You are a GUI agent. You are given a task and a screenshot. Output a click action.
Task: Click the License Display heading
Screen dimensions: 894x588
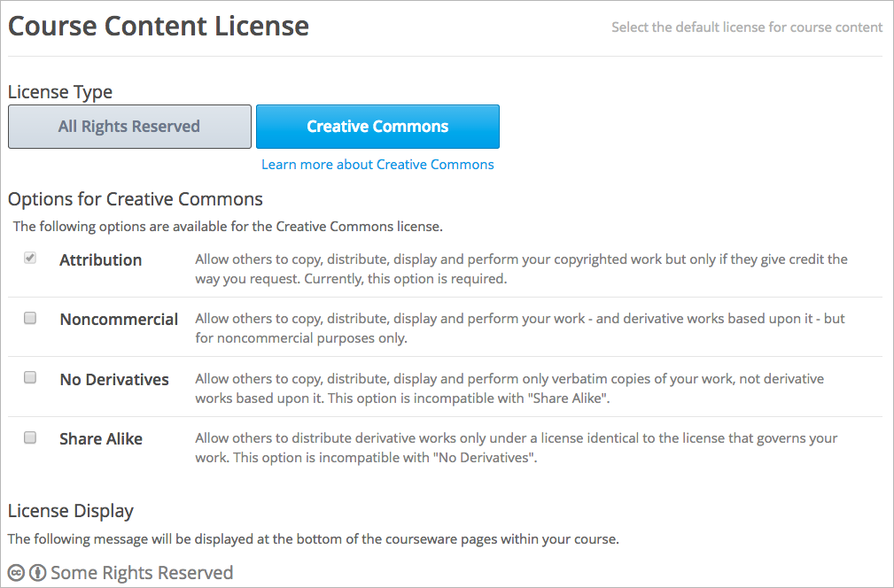(x=71, y=511)
